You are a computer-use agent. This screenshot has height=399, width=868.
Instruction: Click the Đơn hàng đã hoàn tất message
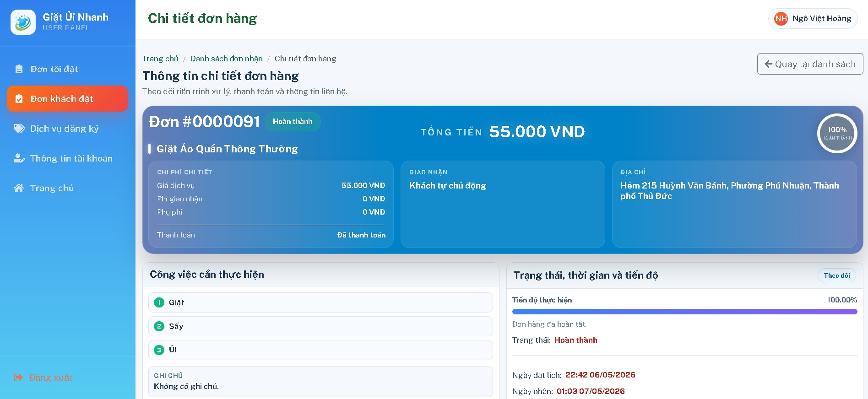click(x=549, y=324)
